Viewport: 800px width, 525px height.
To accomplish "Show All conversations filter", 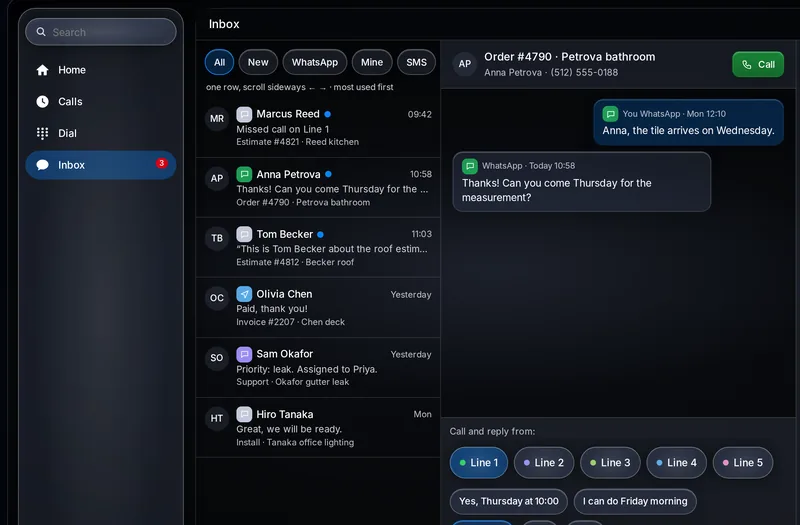I will point(219,62).
